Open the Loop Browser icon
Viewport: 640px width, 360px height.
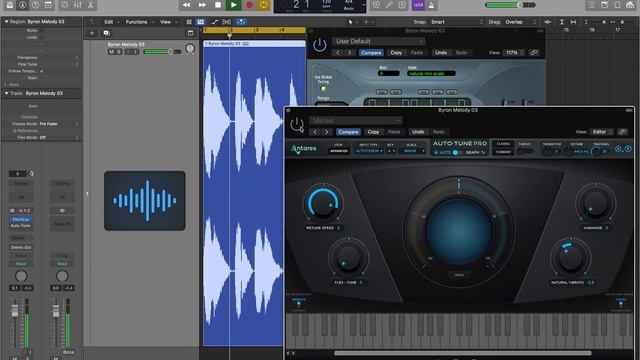(x=618, y=5)
